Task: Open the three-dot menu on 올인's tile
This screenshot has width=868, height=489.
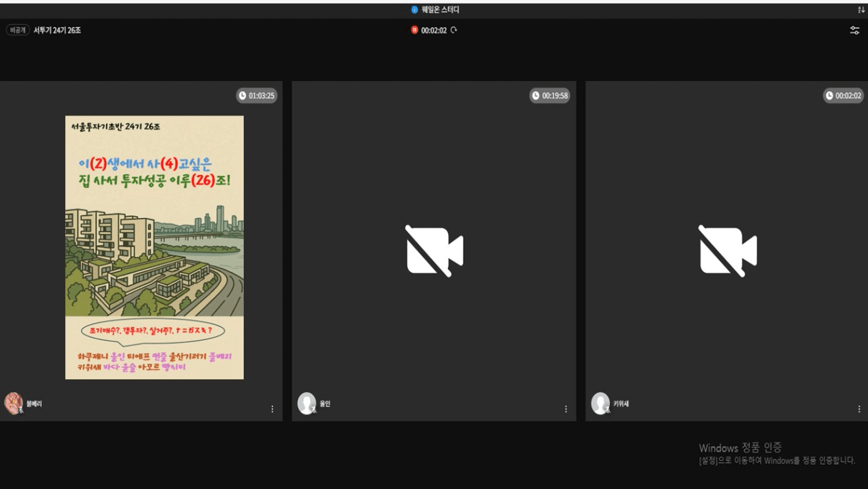Action: pos(566,409)
